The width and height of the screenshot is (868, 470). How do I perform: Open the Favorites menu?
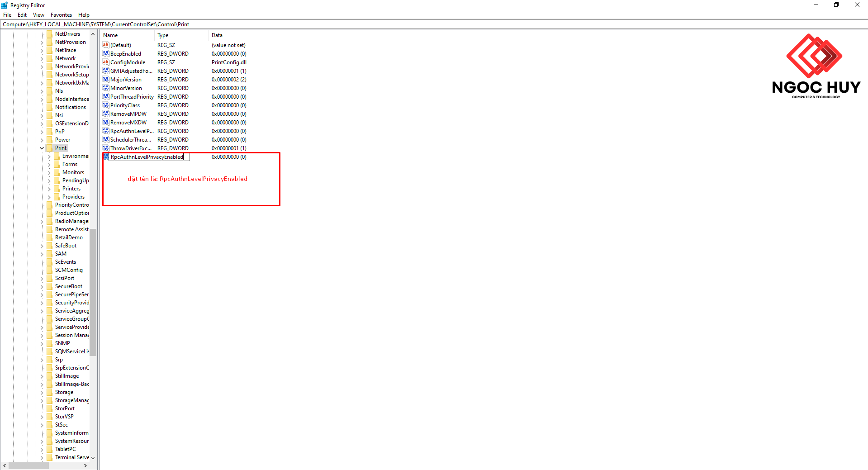click(61, 15)
